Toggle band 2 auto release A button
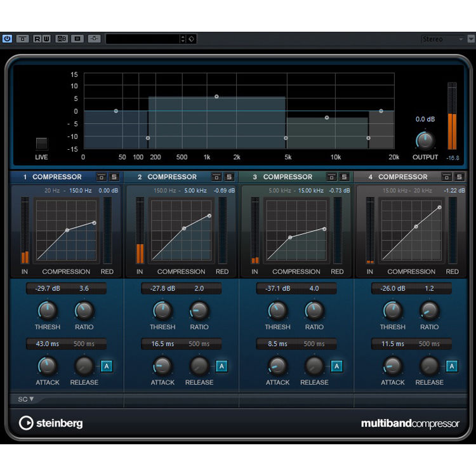 [221, 366]
